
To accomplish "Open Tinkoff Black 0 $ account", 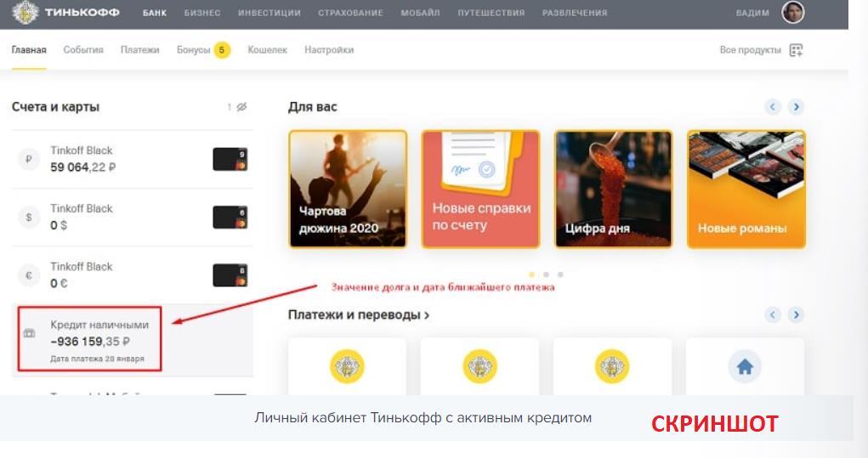I will tap(133, 218).
